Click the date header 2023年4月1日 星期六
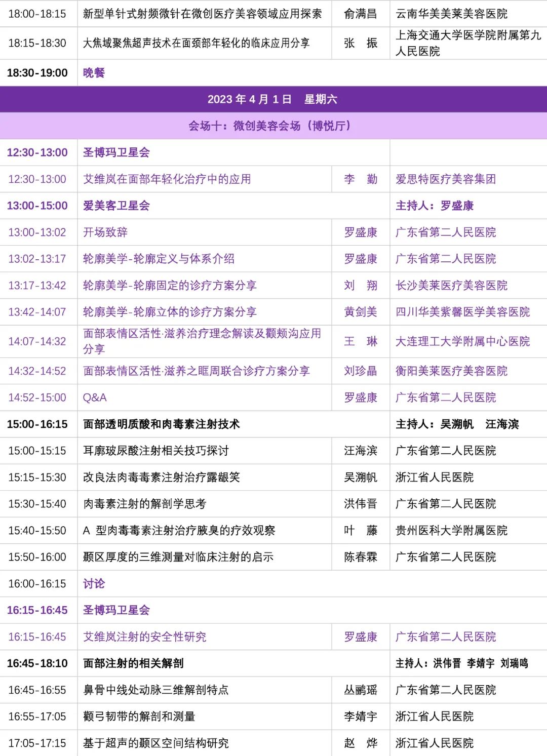This screenshot has width=547, height=756. pyautogui.click(x=272, y=99)
